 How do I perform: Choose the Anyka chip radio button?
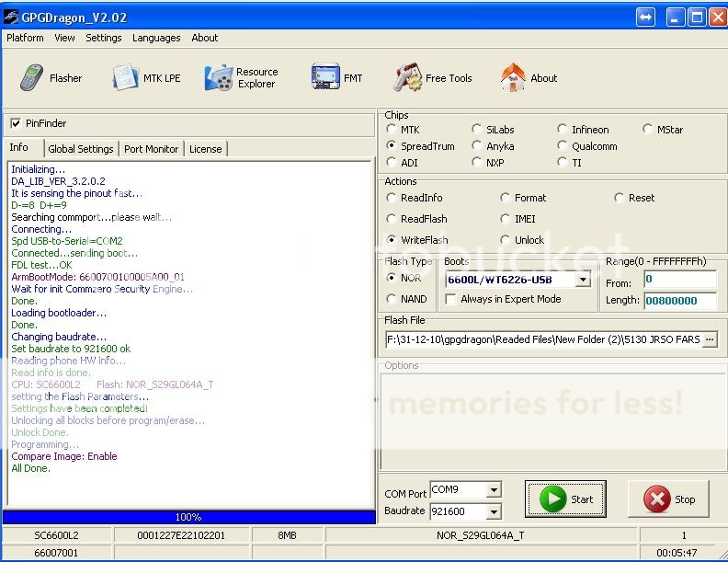click(x=476, y=146)
